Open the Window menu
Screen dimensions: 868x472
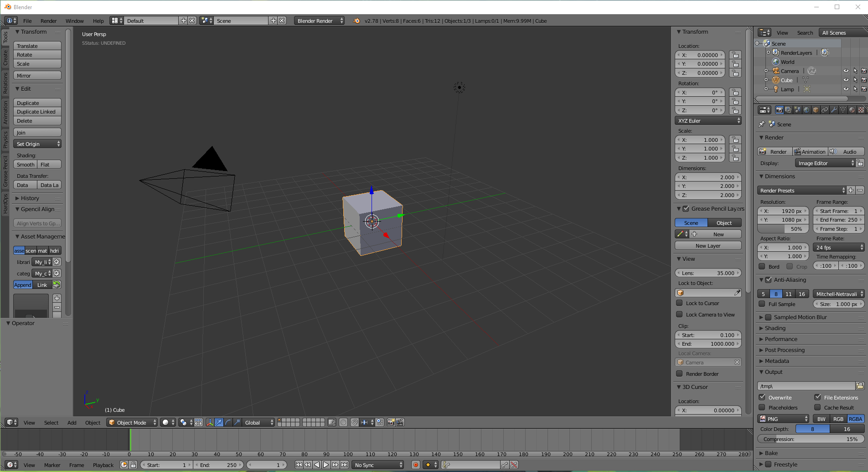[74, 21]
